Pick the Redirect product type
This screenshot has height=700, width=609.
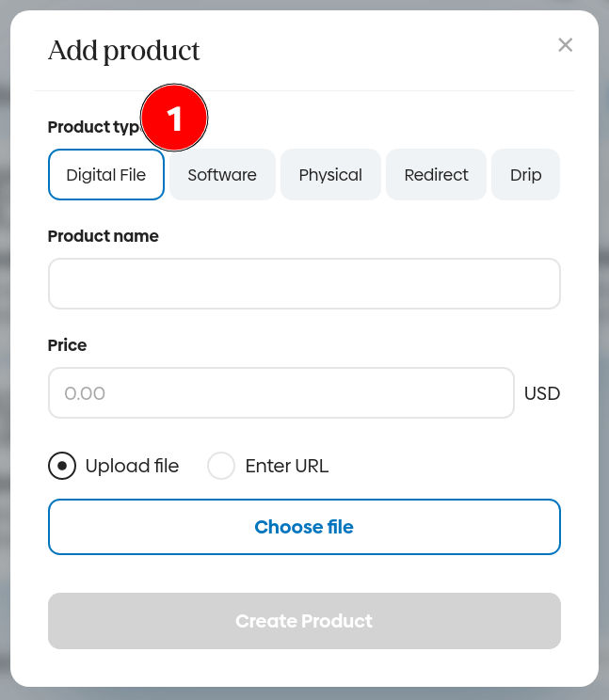point(436,175)
